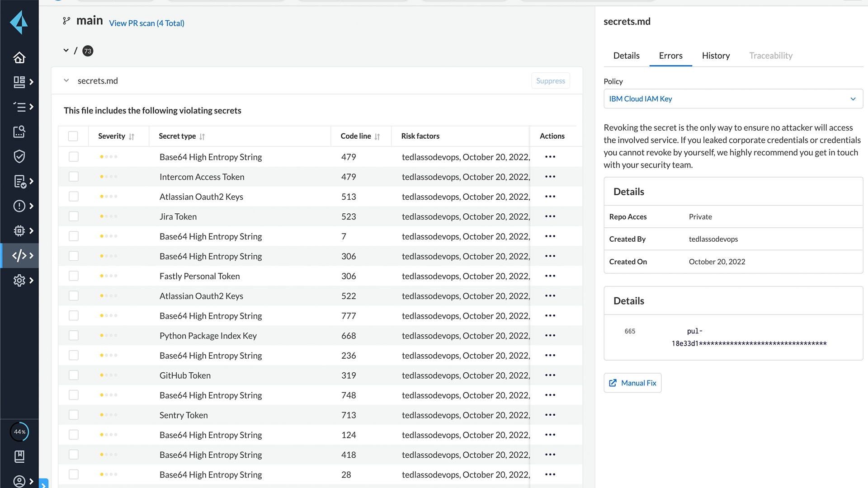Click the 44% progress circle indicator
The image size is (868, 488).
coord(19,432)
